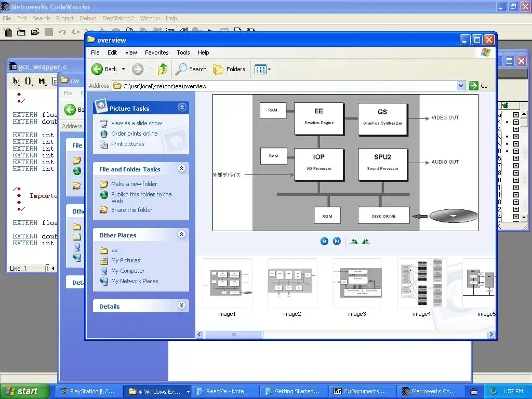Click the My Computer icon in Other Places
This screenshot has width=532, height=399.
tap(104, 271)
